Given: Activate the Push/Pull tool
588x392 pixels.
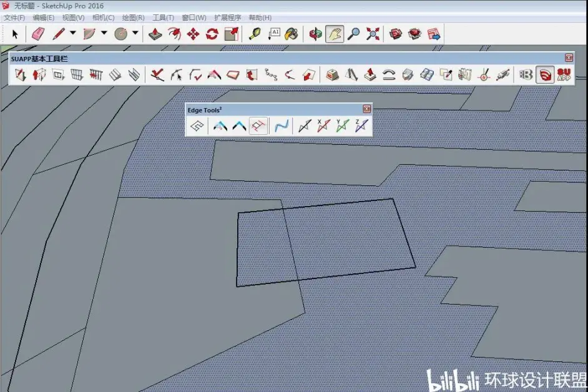Looking at the screenshot, I should point(155,34).
